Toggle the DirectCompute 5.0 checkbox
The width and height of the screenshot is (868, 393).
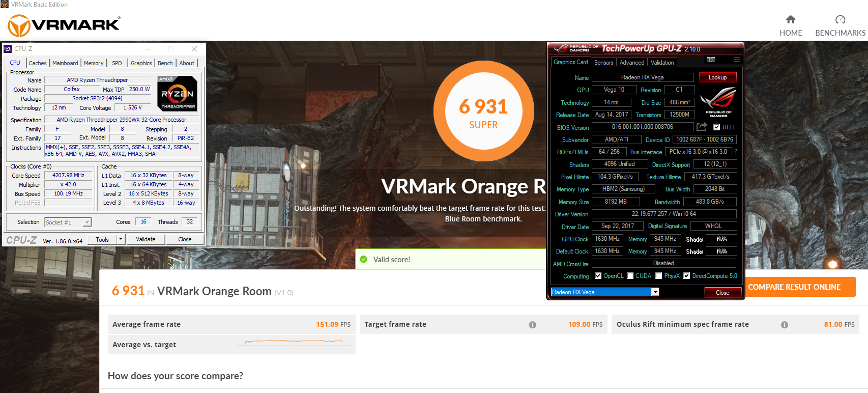click(687, 276)
